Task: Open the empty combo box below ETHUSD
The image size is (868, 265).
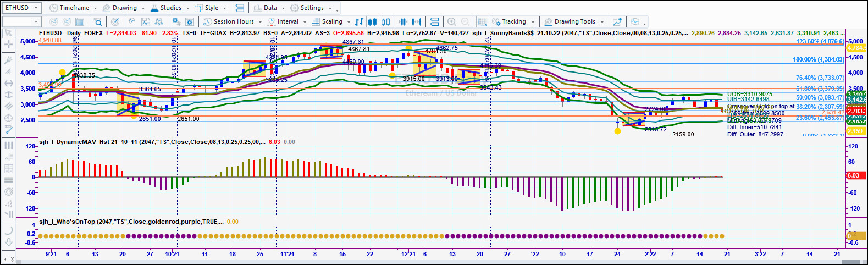Action: tap(21, 21)
